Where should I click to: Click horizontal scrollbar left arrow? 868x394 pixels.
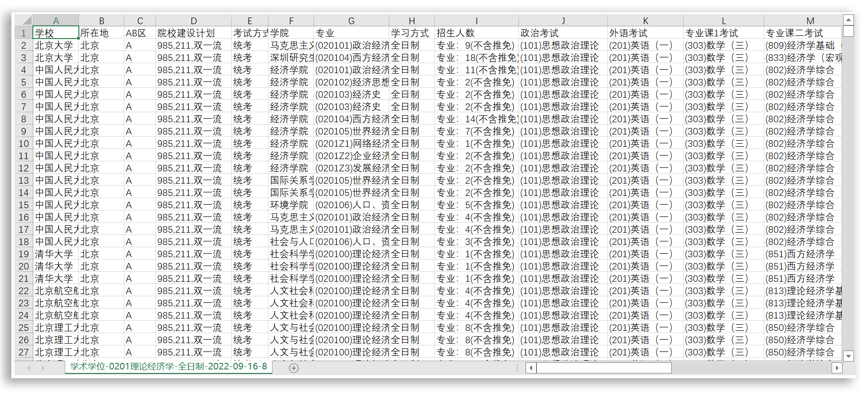click(531, 368)
